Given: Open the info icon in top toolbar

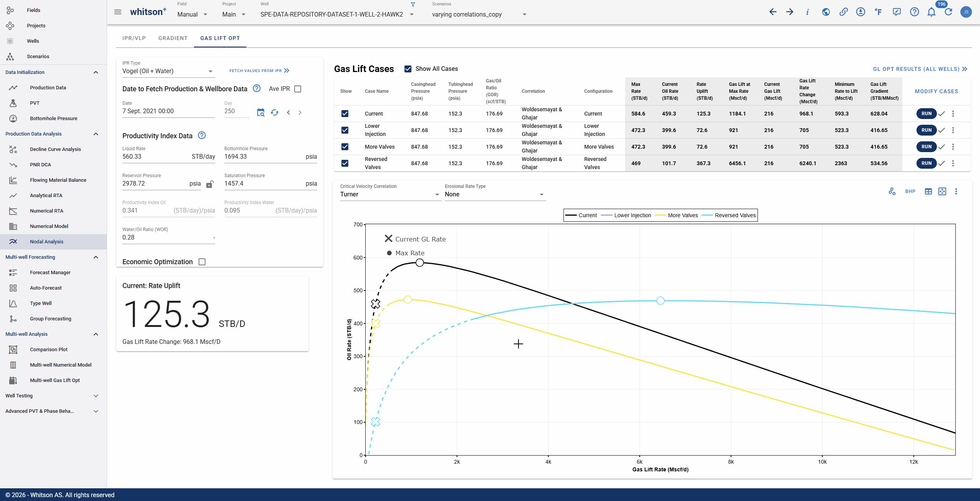Looking at the screenshot, I should pyautogui.click(x=807, y=12).
